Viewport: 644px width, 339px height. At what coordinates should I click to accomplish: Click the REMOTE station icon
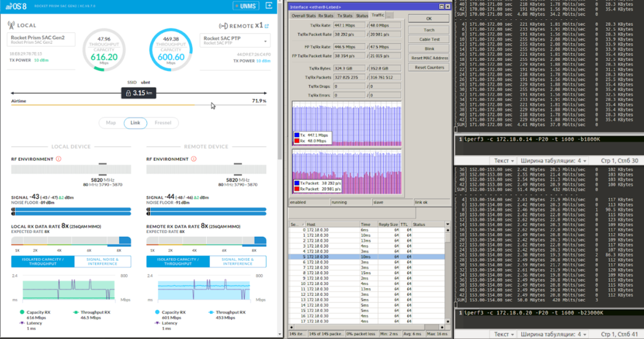tap(223, 26)
